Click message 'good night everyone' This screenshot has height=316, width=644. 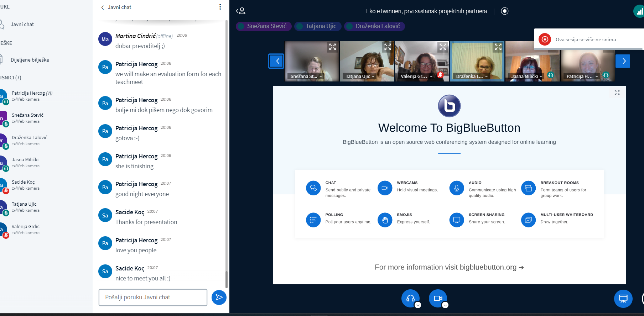pos(142,194)
